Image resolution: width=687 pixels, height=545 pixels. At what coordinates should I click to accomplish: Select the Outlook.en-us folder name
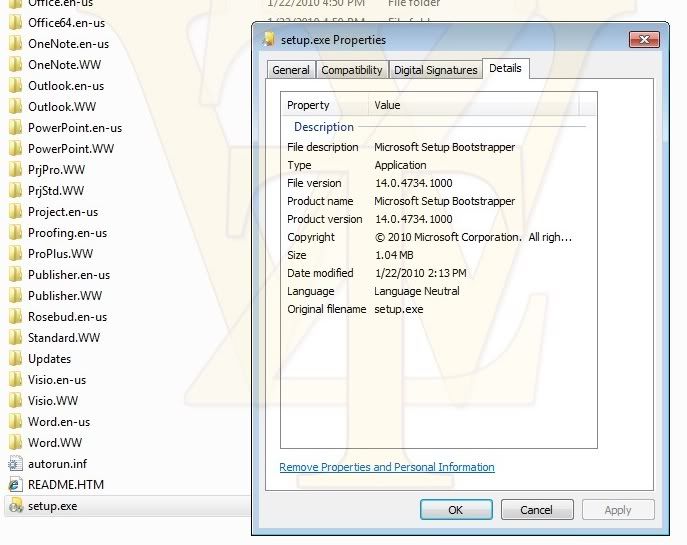pyautogui.click(x=66, y=85)
